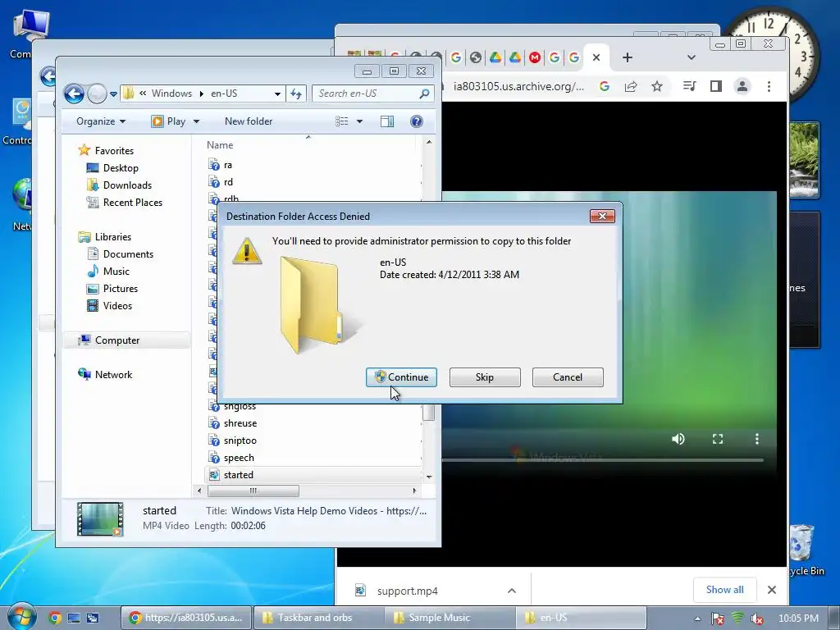Open view options dropdown arrow

coord(359,121)
